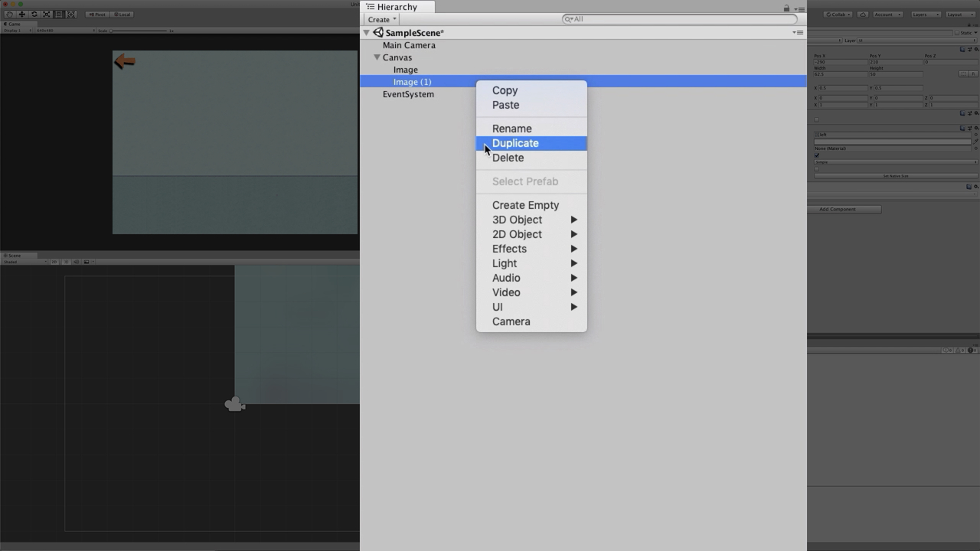
Task: Choose Delete from the context menu
Action: (x=508, y=158)
